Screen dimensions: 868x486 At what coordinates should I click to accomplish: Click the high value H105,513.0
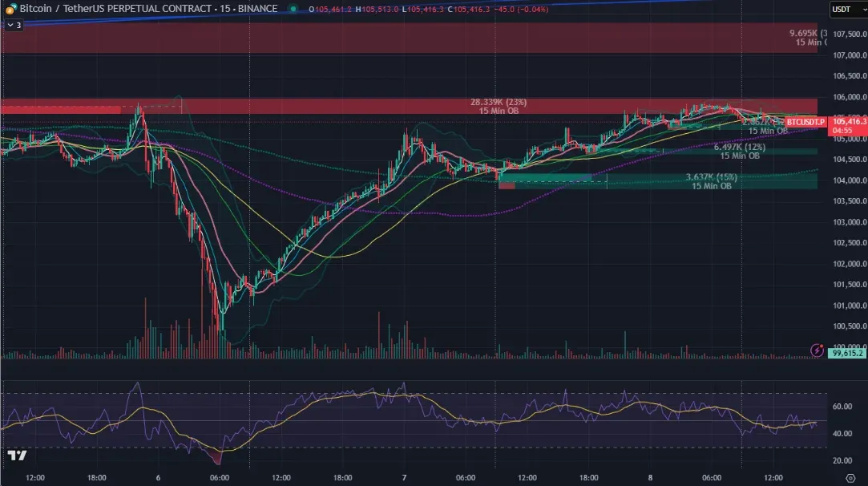(x=377, y=10)
